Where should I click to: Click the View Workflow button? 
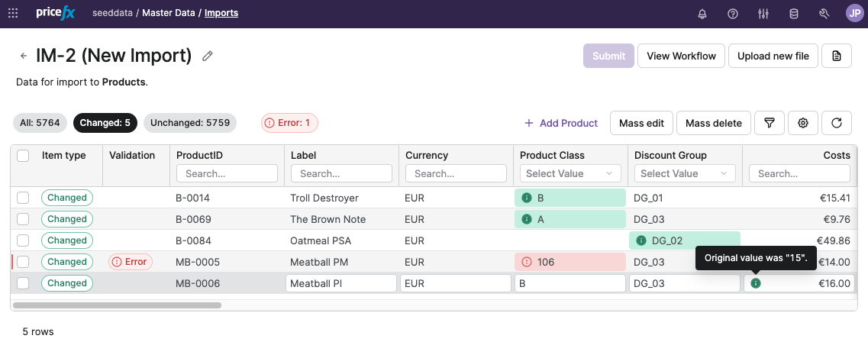click(x=681, y=56)
